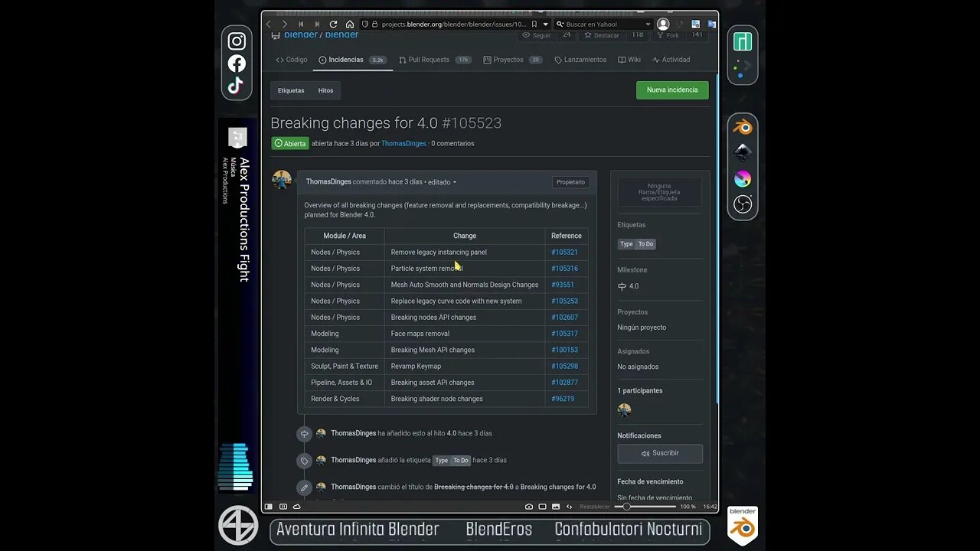Open reference link #105321

(x=564, y=252)
